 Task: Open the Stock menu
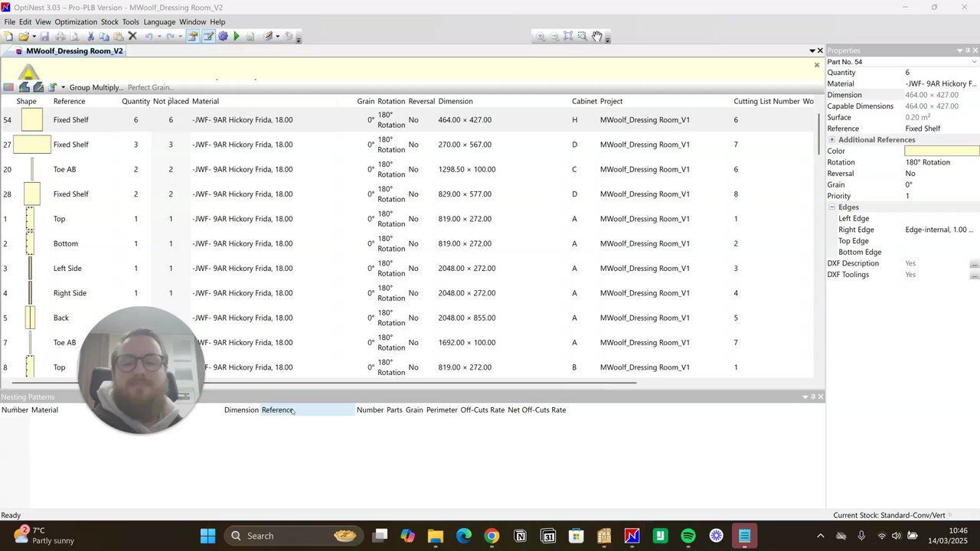coord(109,22)
